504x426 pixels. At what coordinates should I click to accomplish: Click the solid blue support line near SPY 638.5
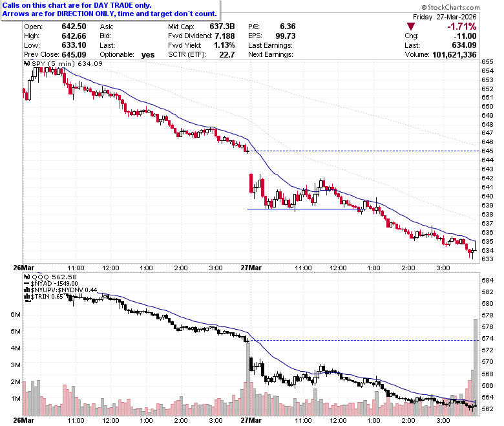306,209
